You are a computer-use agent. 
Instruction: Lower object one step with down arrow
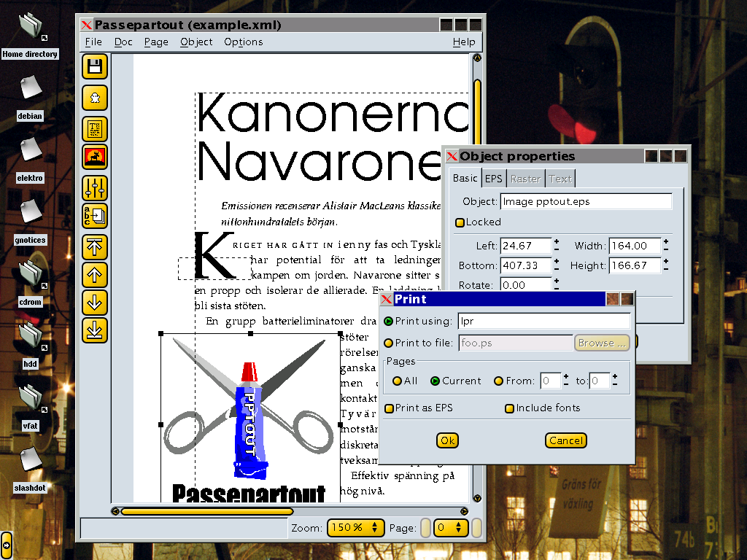pos(94,302)
